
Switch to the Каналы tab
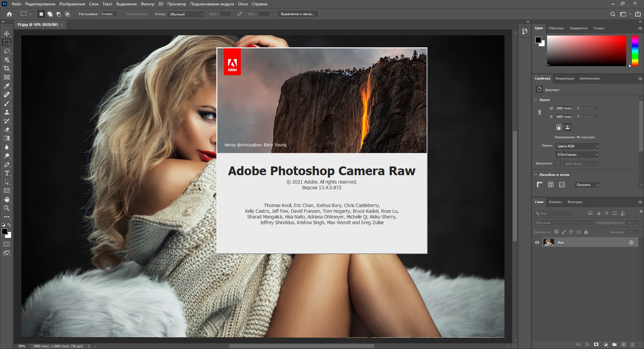[x=555, y=202]
